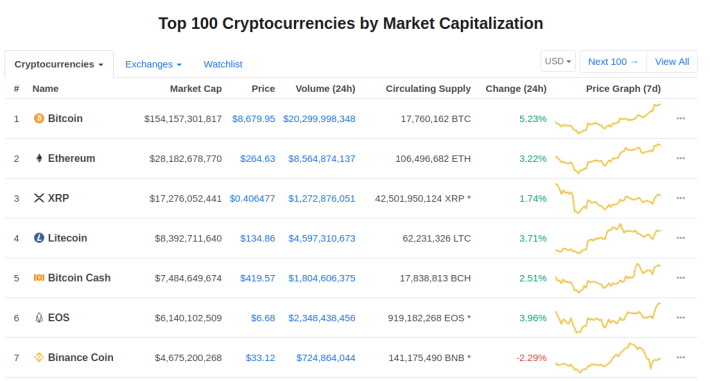710x381 pixels.
Task: Click the EOS logo icon
Action: click(39, 318)
